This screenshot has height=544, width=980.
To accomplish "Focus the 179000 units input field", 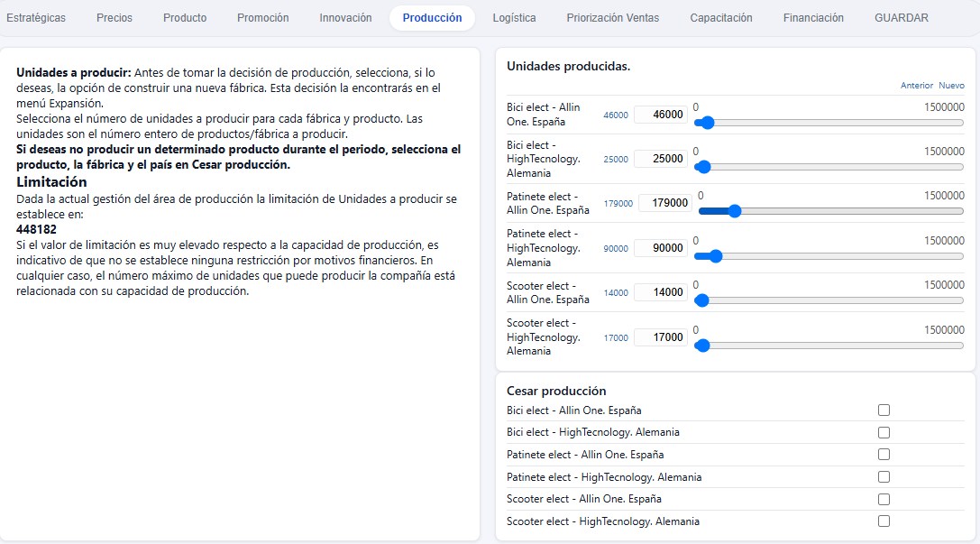I will tap(665, 203).
